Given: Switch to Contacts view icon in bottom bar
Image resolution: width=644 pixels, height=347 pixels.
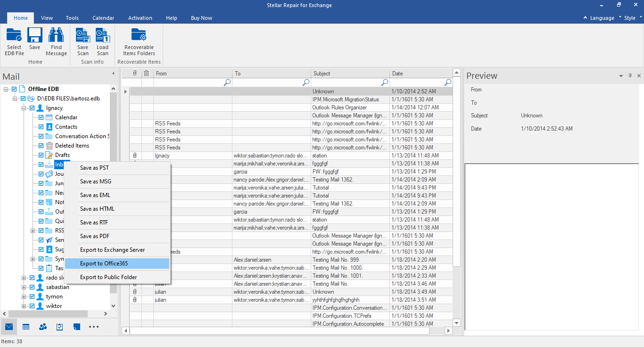Looking at the screenshot, I should pyautogui.click(x=43, y=327).
